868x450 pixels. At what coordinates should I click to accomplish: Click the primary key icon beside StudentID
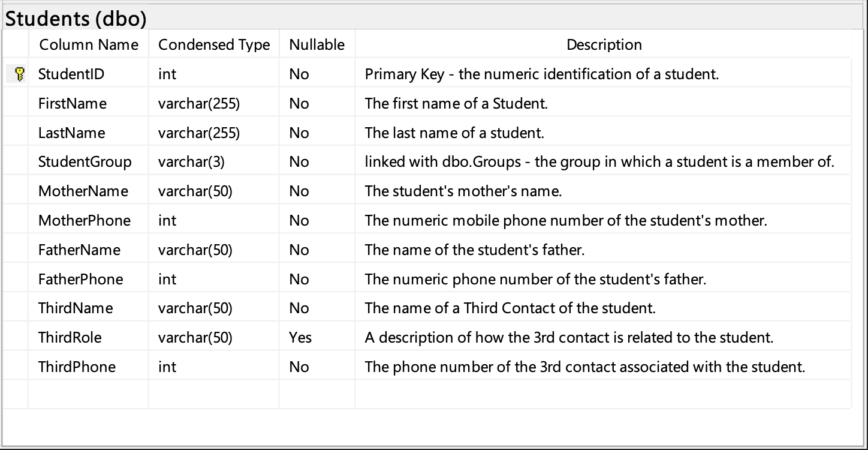tap(19, 74)
